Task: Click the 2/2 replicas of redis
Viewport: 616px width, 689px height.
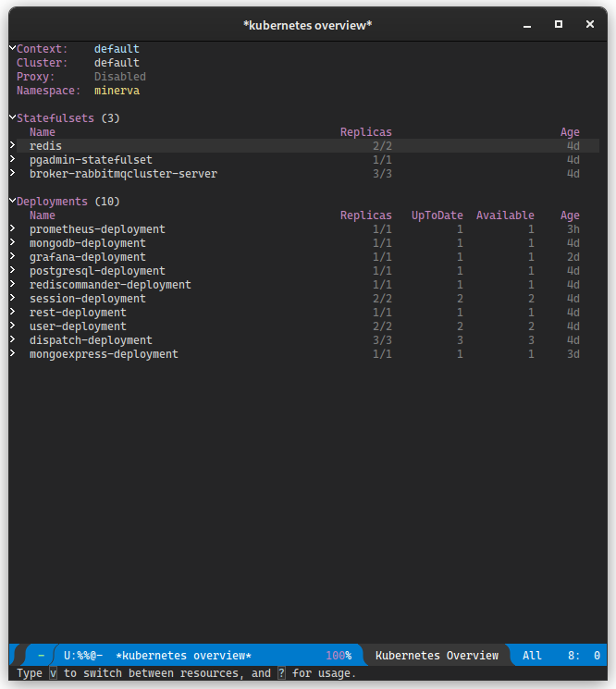Action: pyautogui.click(x=382, y=146)
